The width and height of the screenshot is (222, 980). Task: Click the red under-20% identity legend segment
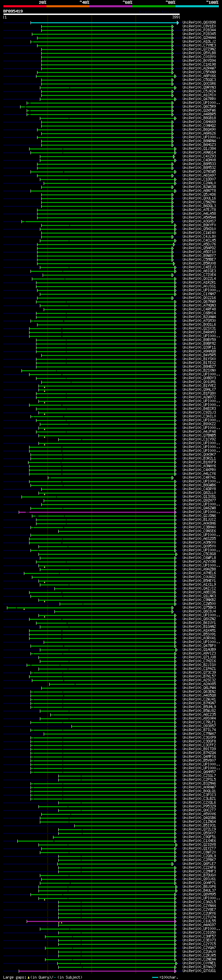pos(25,6)
